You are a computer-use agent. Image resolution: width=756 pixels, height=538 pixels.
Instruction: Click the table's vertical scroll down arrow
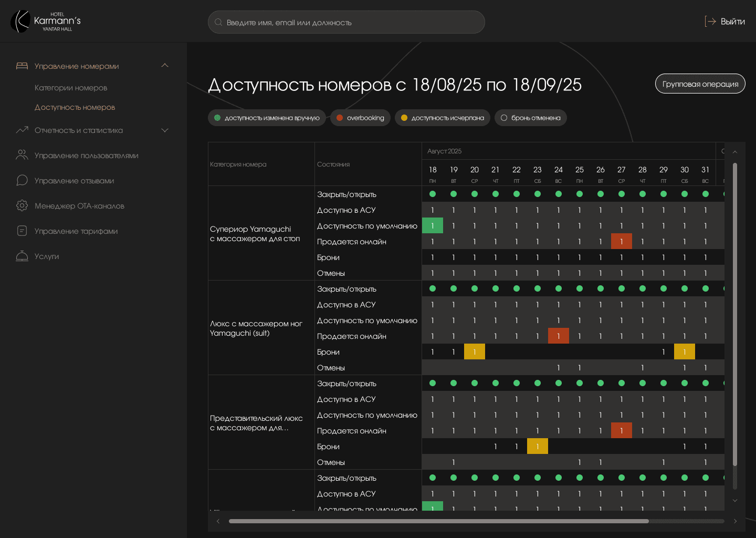[x=735, y=501]
